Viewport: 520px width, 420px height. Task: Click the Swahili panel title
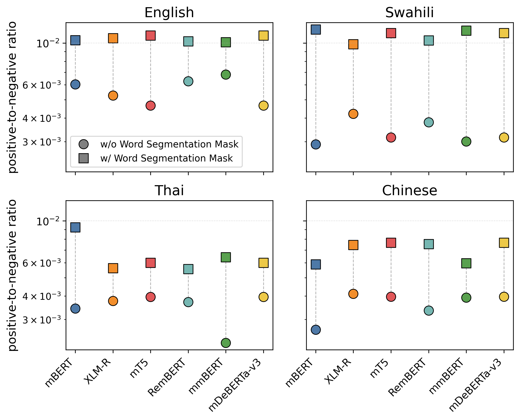409,12
